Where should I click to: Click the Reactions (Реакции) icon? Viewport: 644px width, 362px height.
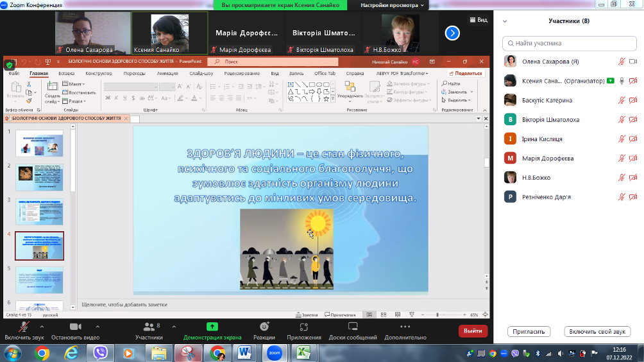click(x=264, y=327)
